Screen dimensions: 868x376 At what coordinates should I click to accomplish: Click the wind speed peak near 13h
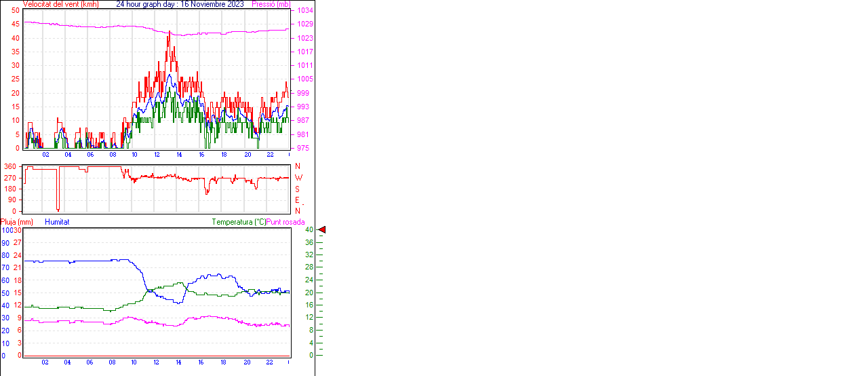coord(169,33)
